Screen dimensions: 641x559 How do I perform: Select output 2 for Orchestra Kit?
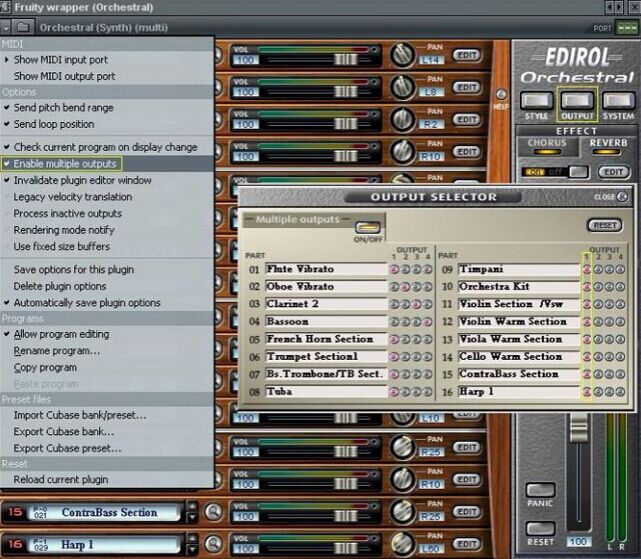point(598,287)
